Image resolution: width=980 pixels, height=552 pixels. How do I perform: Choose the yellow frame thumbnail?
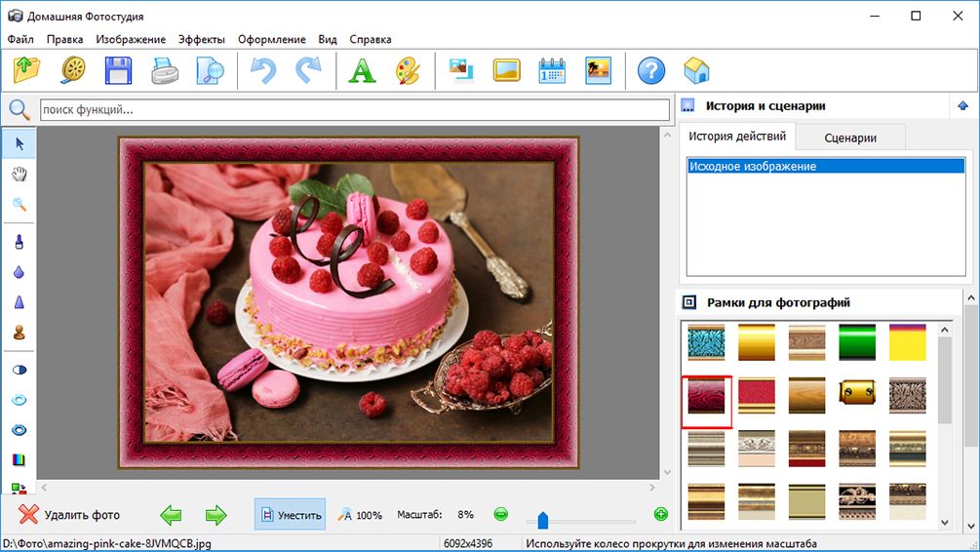pos(908,342)
